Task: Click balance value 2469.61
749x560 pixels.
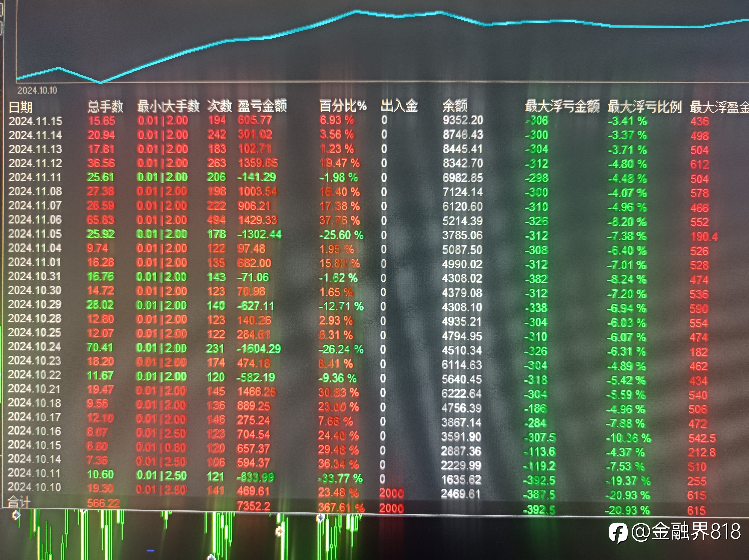Action: (460, 494)
